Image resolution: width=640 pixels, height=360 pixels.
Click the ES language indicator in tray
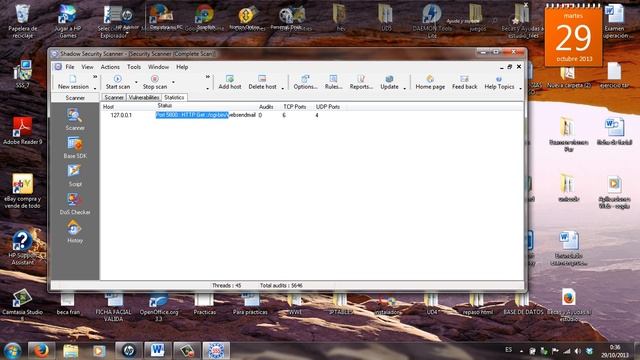[508, 350]
